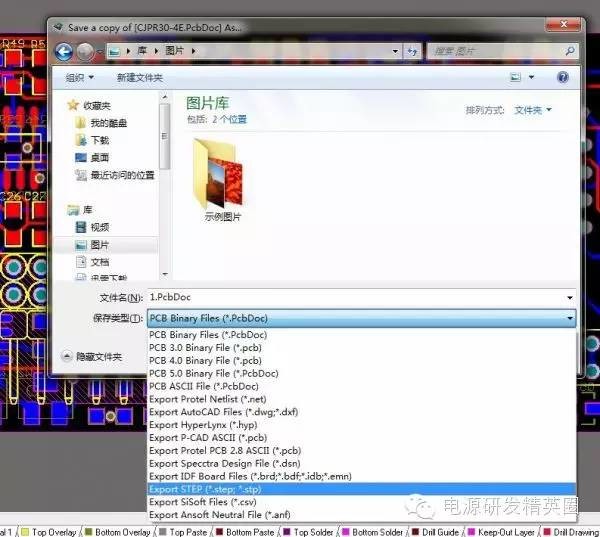Click the Back navigation arrow button
Viewport: 600px width, 537px height.
click(65, 50)
